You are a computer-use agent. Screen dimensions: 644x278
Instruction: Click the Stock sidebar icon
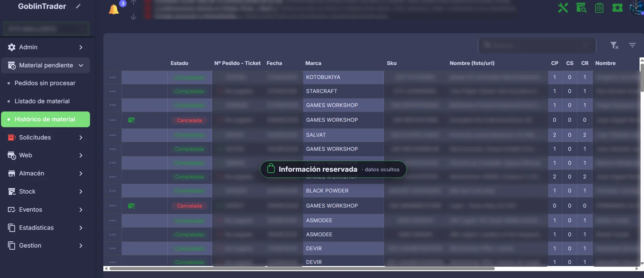point(12,191)
